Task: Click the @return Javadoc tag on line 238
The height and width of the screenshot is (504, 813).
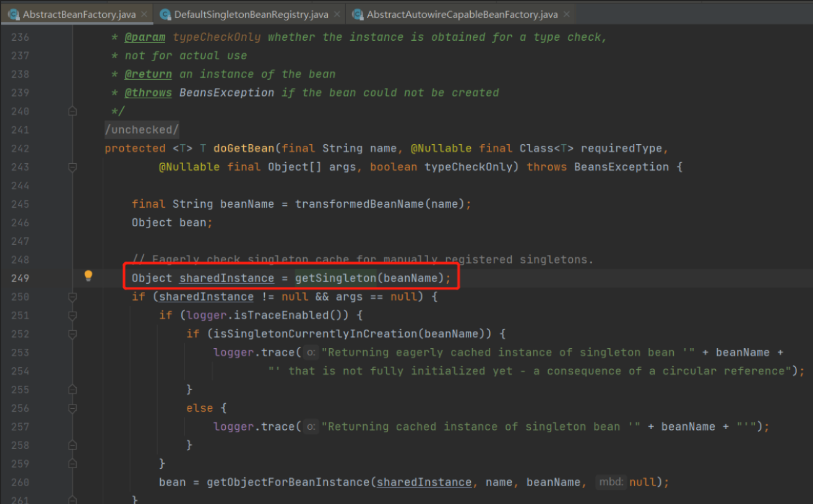Action: (148, 74)
